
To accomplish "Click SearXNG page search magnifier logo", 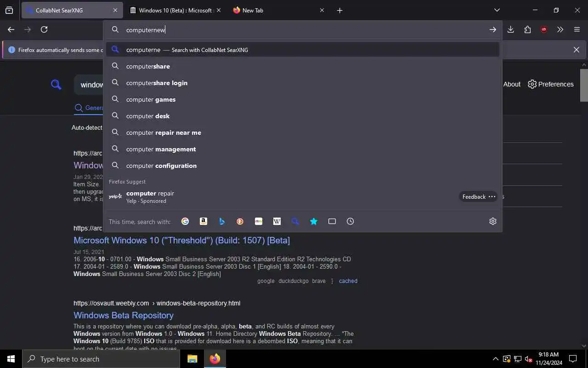I will pos(56,84).
